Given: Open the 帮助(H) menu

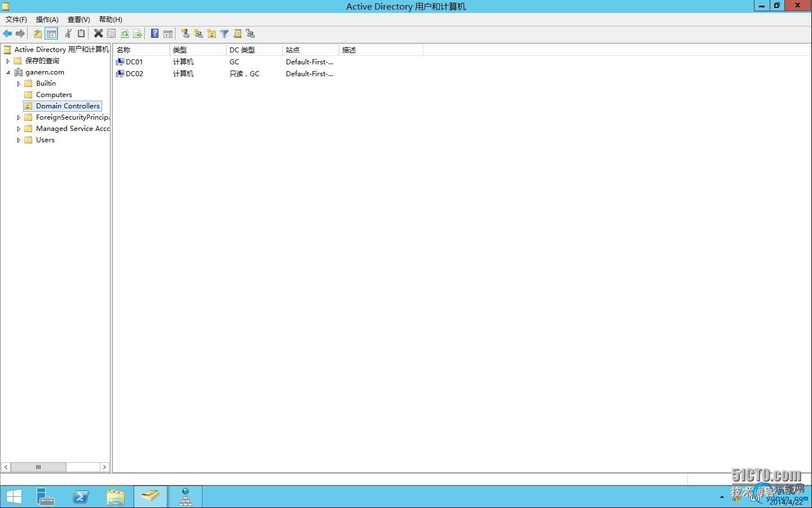Looking at the screenshot, I should [x=111, y=19].
